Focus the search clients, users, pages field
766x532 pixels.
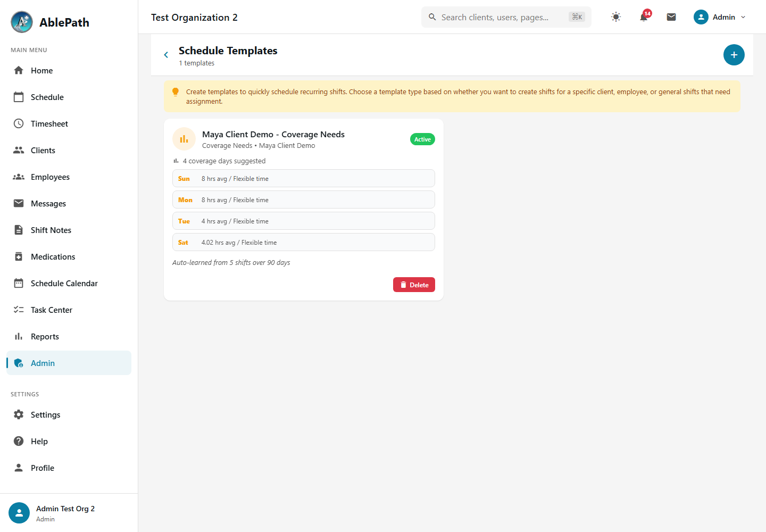[506, 17]
